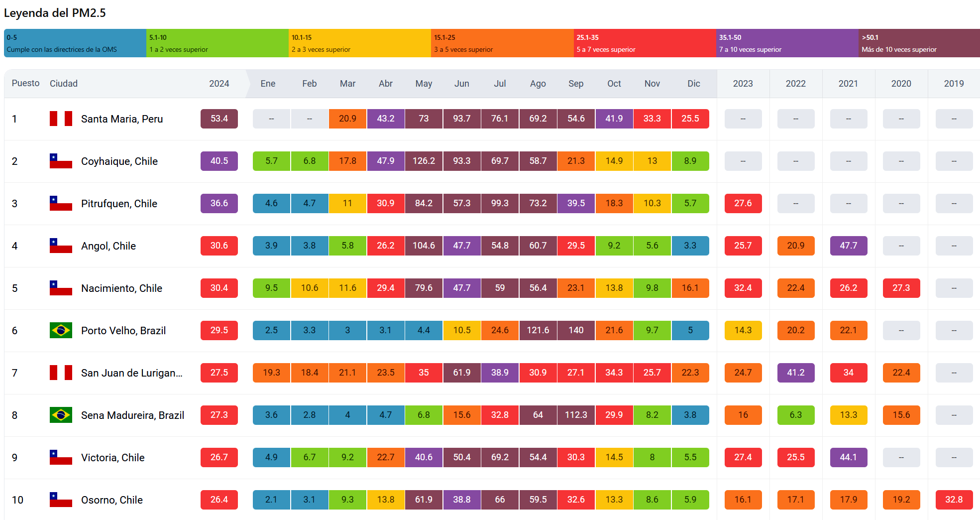
Task: Click the blue 0-5 legend swatch
Action: click(75, 43)
